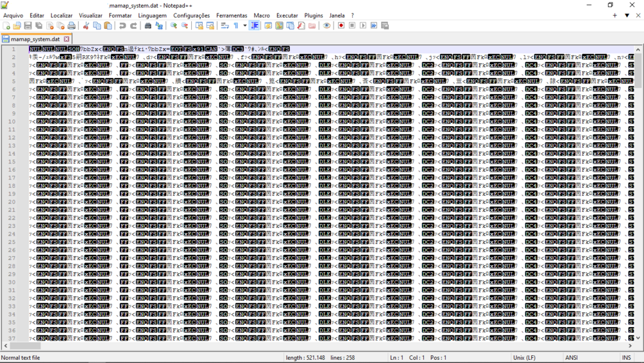Toggle the indent guide button
Screen dimensions: 644x363
(255, 26)
